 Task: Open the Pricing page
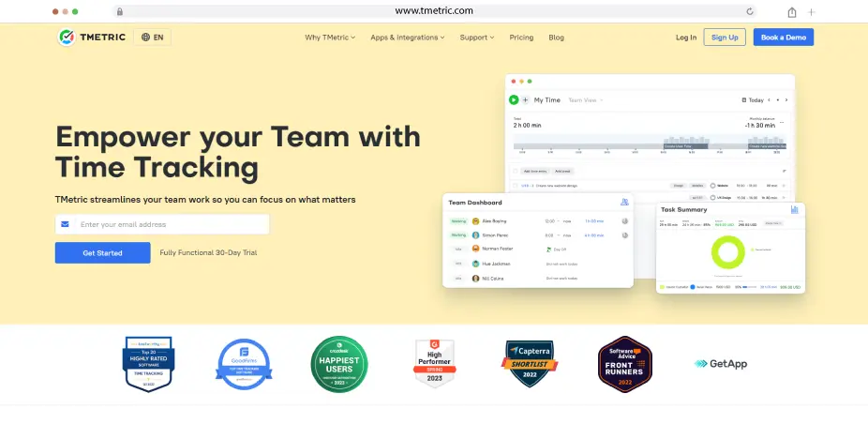521,38
